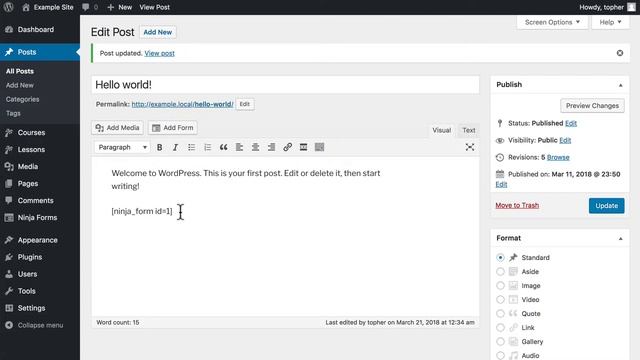
Task: Dismiss the Post updated notice
Action: click(620, 53)
